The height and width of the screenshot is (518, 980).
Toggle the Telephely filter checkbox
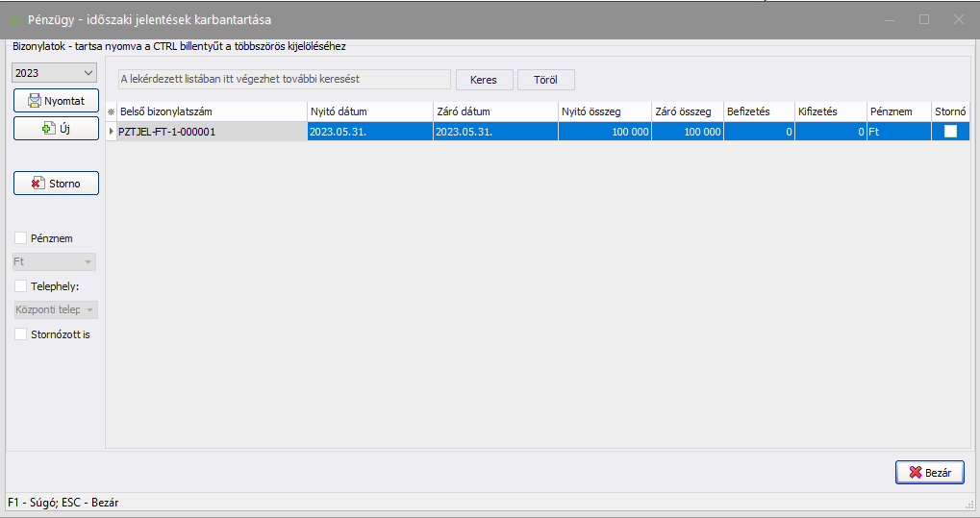[x=21, y=285]
